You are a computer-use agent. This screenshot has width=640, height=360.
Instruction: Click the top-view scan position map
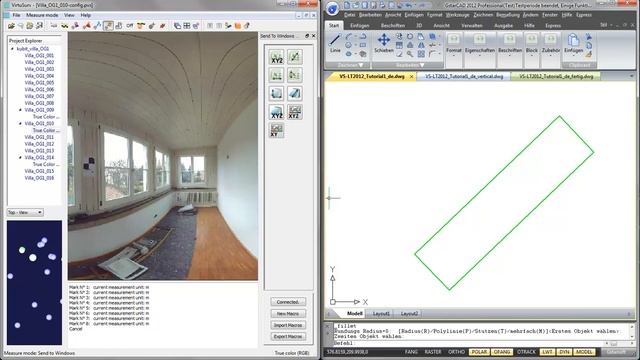pyautogui.click(x=34, y=282)
